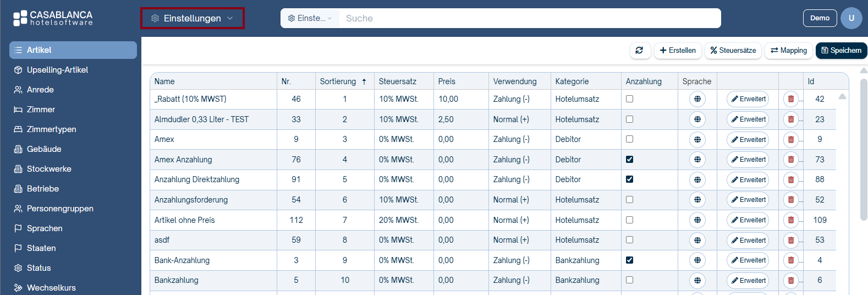
Task: Open Artikel in the sidebar
Action: (73, 50)
